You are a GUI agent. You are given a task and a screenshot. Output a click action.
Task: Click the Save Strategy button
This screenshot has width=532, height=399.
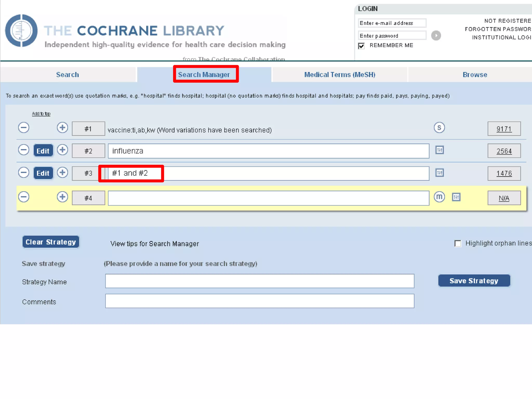tap(474, 281)
